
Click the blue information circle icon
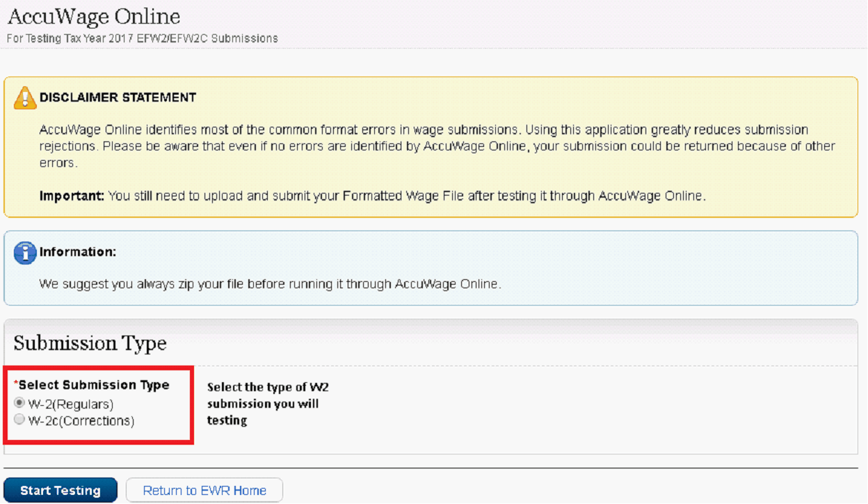click(25, 252)
